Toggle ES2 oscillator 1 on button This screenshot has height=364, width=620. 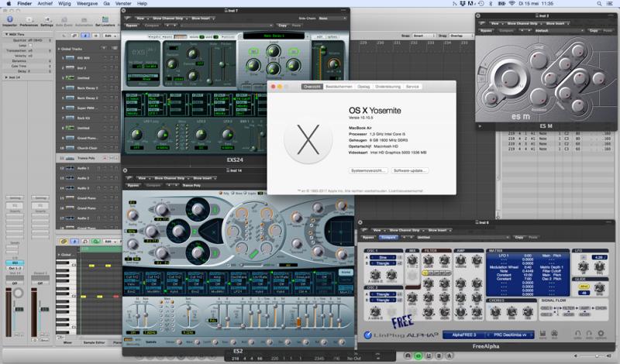click(216, 210)
